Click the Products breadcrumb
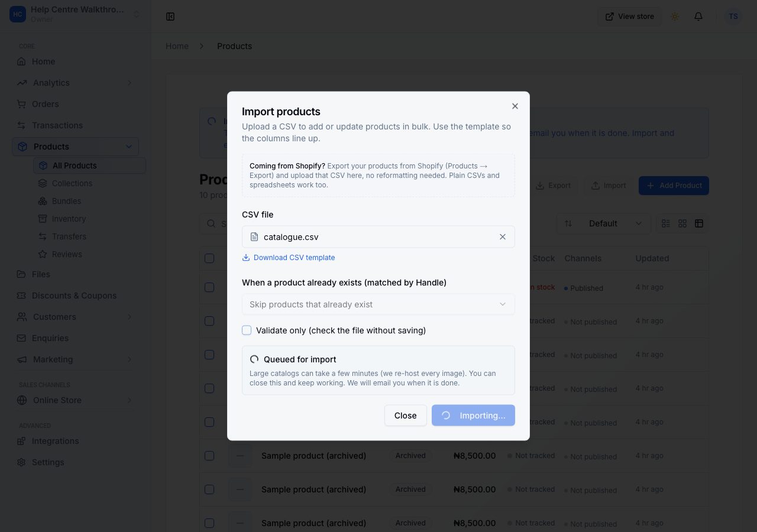The image size is (757, 532). pos(234,46)
